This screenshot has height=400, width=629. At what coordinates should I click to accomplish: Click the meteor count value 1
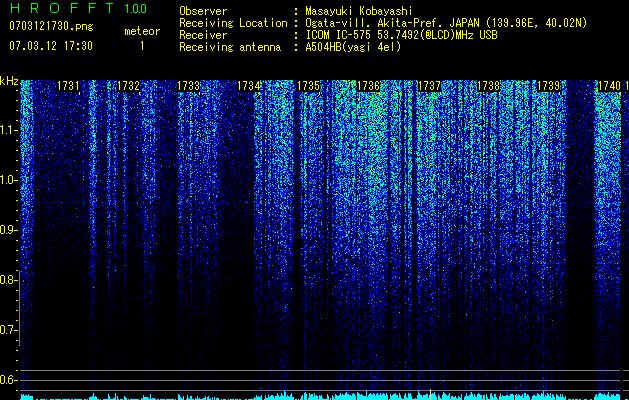(142, 46)
